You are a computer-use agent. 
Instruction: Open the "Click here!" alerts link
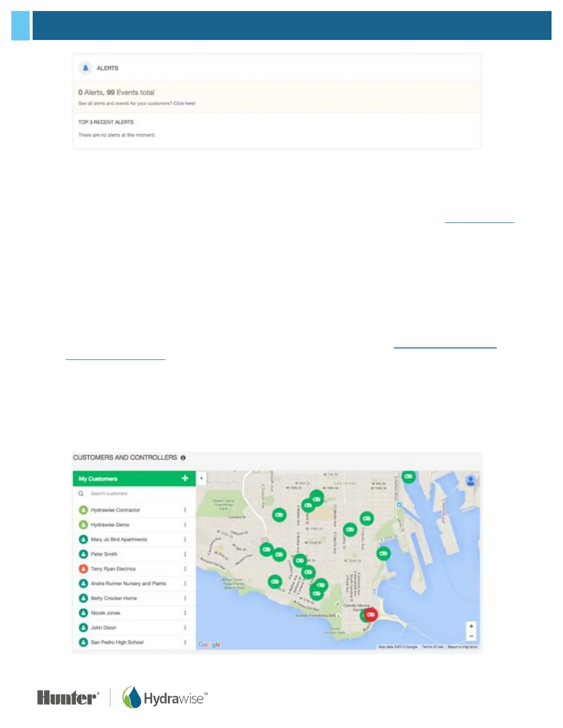click(184, 103)
